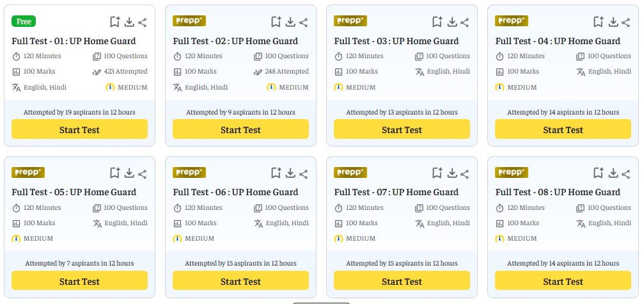
Task: Bookmark Full Test - 01 card
Action: (115, 22)
